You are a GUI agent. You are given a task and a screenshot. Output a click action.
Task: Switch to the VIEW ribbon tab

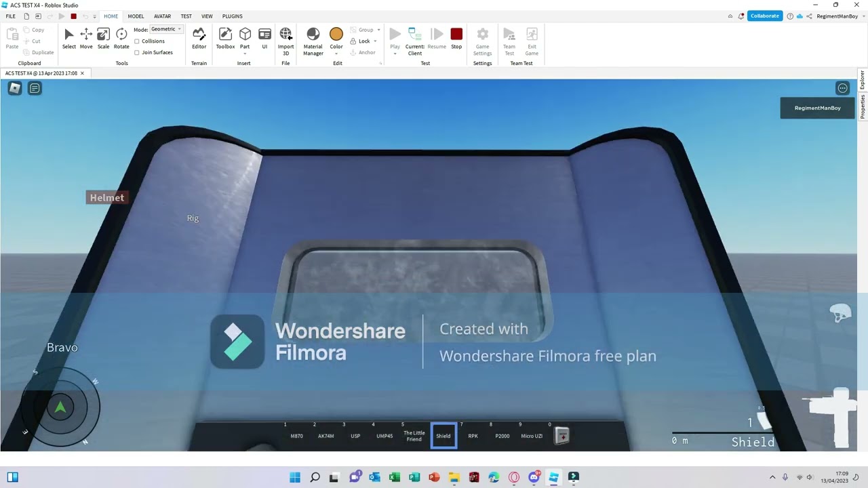point(207,16)
